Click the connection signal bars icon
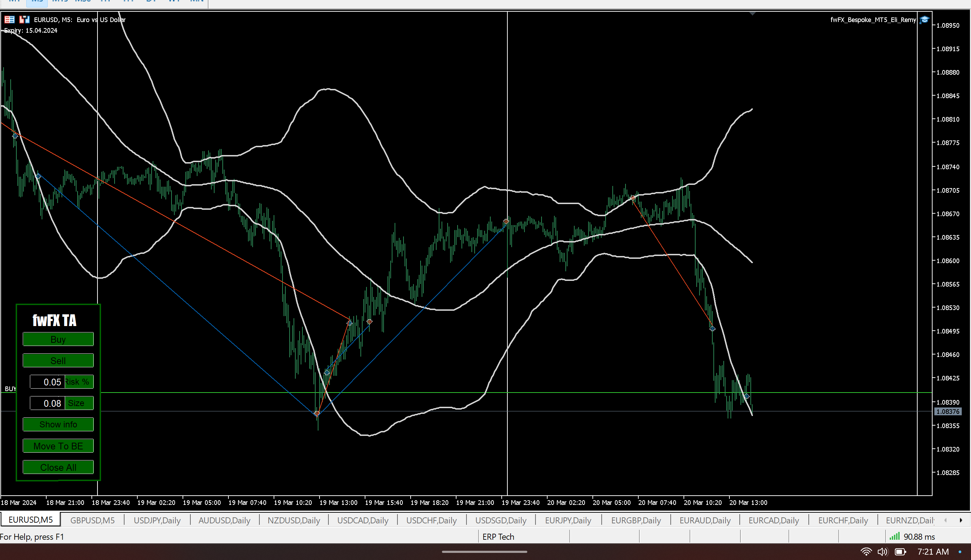This screenshot has height=560, width=971. pyautogui.click(x=894, y=536)
